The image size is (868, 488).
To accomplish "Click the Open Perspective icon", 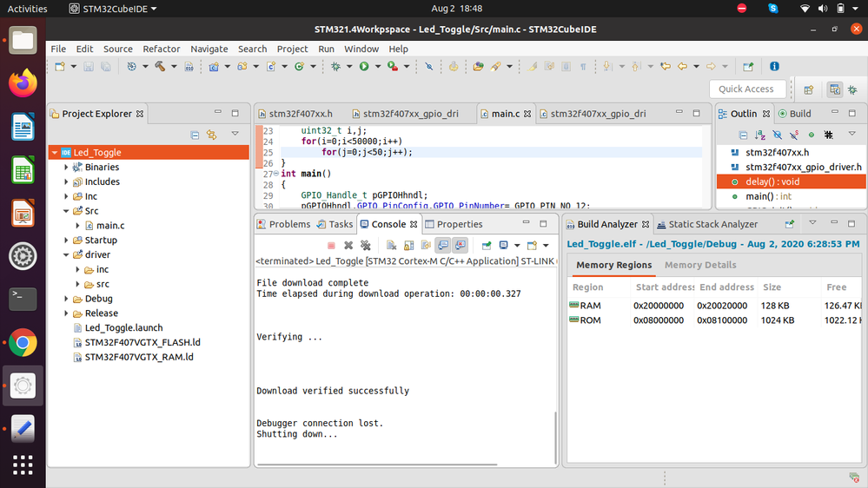I will pyautogui.click(x=809, y=89).
